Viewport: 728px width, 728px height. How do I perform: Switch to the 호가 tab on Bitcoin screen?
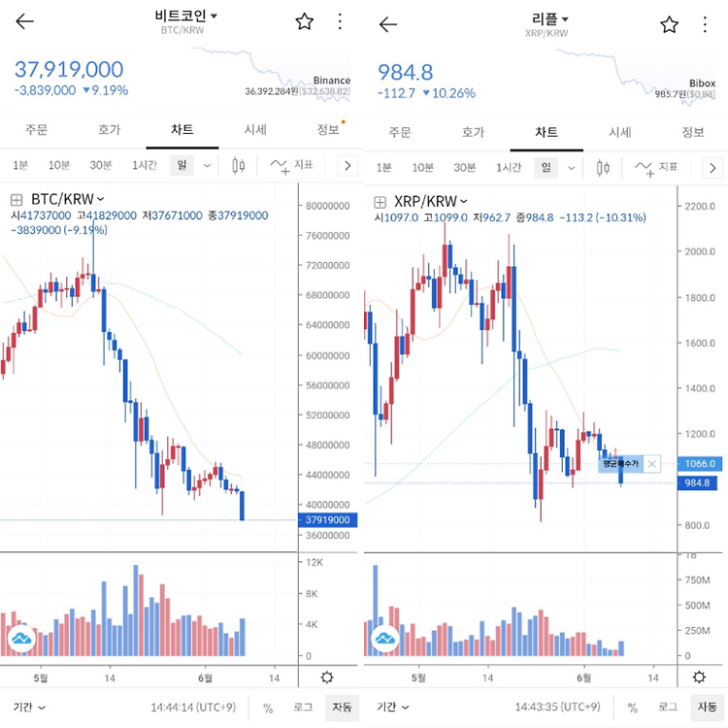click(109, 129)
